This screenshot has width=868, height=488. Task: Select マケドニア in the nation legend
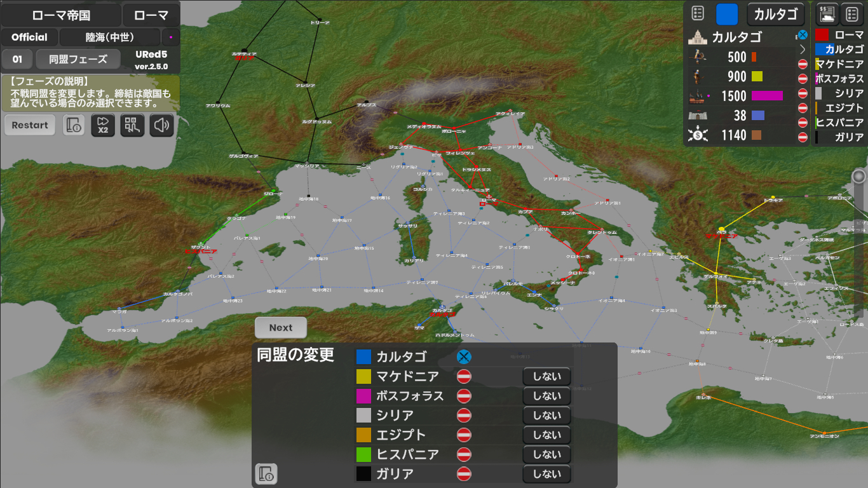coord(840,64)
